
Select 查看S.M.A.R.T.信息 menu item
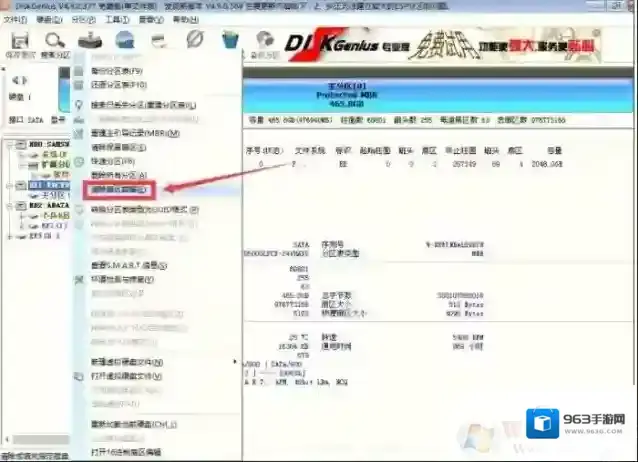[x=128, y=266]
